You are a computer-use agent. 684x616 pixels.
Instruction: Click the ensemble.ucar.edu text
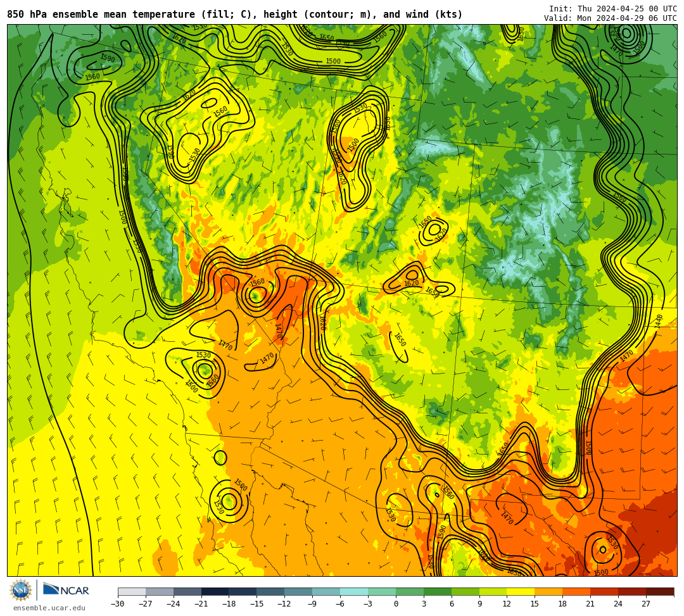tap(49, 608)
